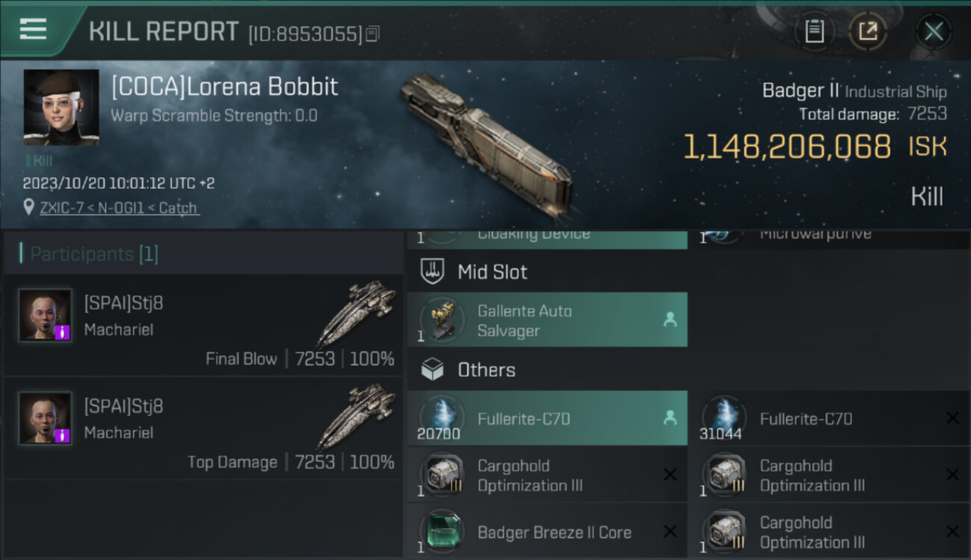The width and height of the screenshot is (971, 560).
Task: View Lorena Bobbit's character portrait
Action: 61,108
